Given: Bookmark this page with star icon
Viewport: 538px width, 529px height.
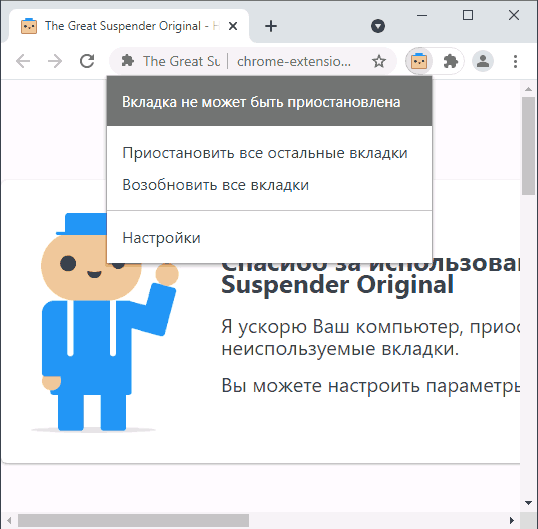Looking at the screenshot, I should [379, 61].
